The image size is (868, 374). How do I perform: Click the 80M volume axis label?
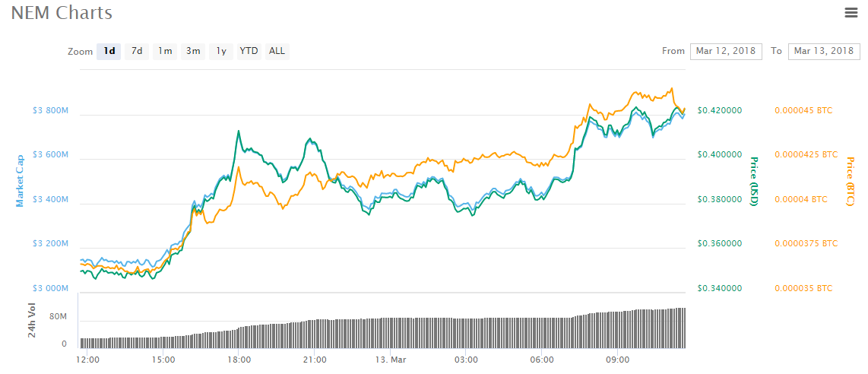coord(59,318)
